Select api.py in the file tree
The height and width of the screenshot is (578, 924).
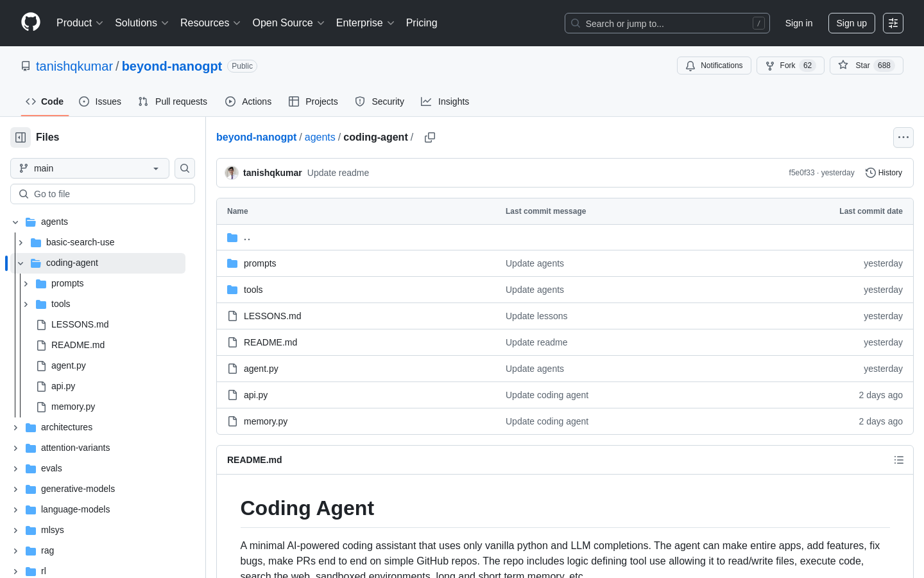(64, 387)
